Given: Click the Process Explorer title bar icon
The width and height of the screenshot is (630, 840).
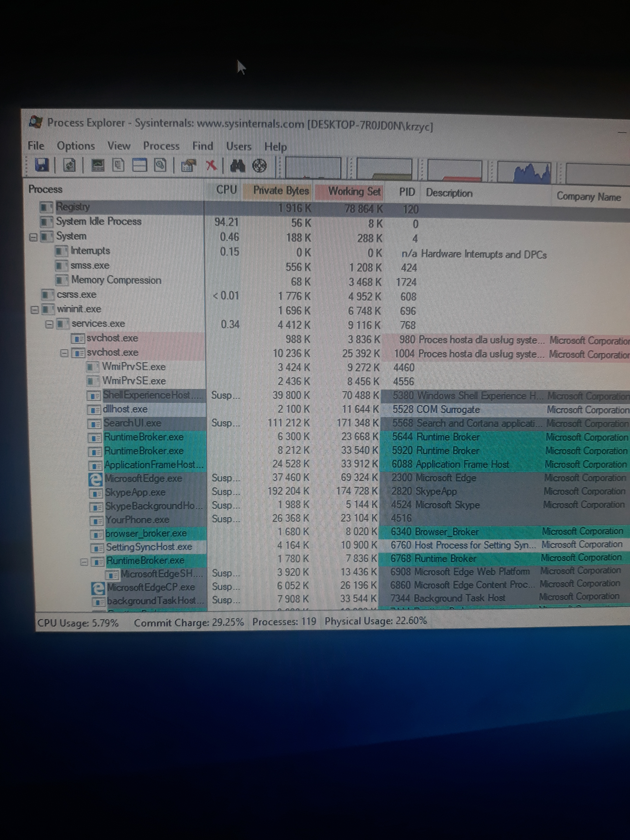Looking at the screenshot, I should click(x=36, y=121).
